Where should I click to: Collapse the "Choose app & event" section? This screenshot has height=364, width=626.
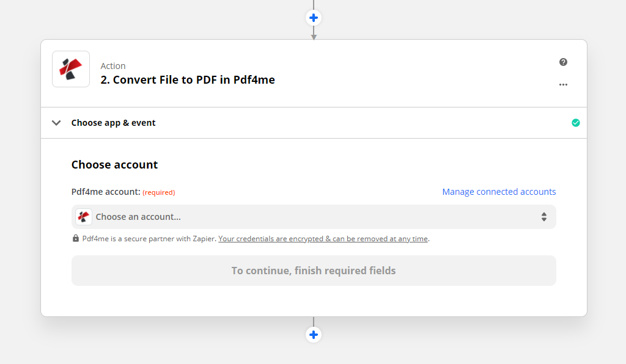pos(56,122)
